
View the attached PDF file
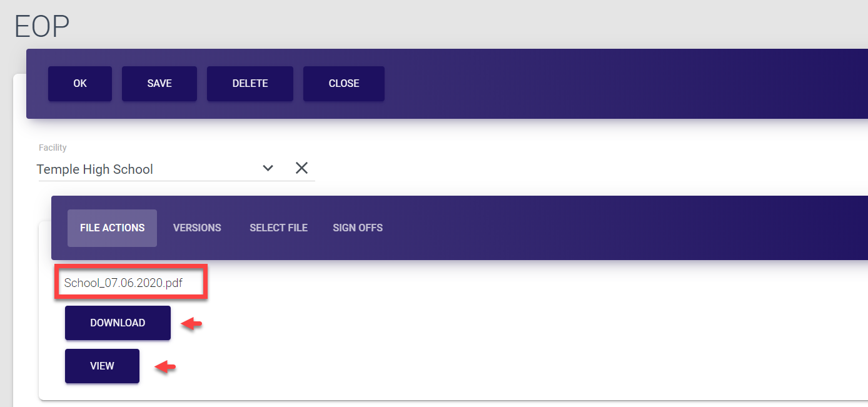coord(102,366)
